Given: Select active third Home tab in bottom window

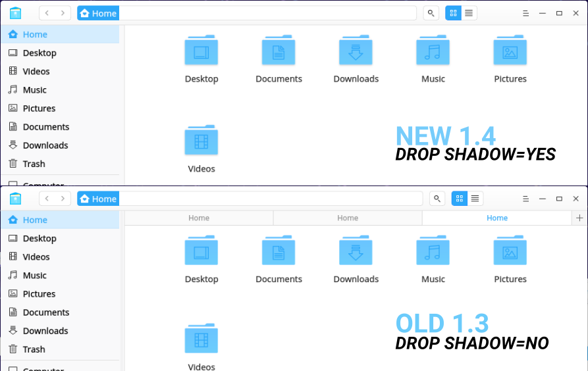Looking at the screenshot, I should tap(497, 218).
